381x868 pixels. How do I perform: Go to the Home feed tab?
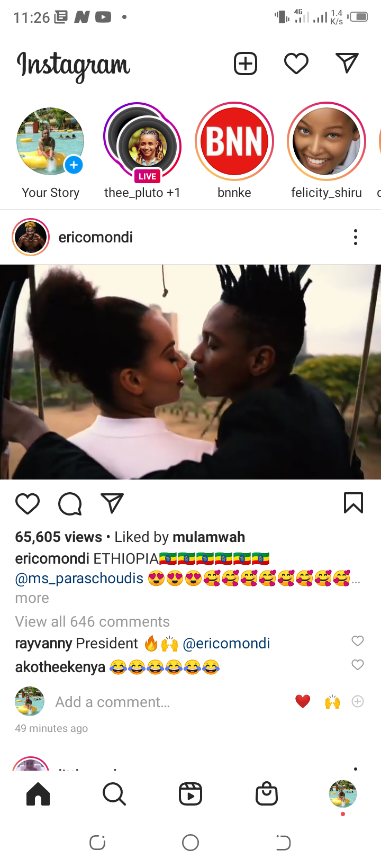pyautogui.click(x=38, y=794)
